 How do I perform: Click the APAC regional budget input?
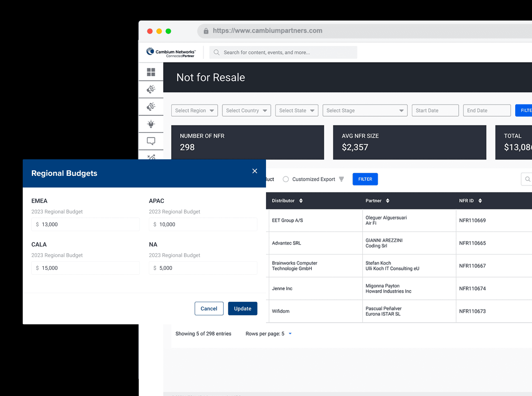pos(203,224)
